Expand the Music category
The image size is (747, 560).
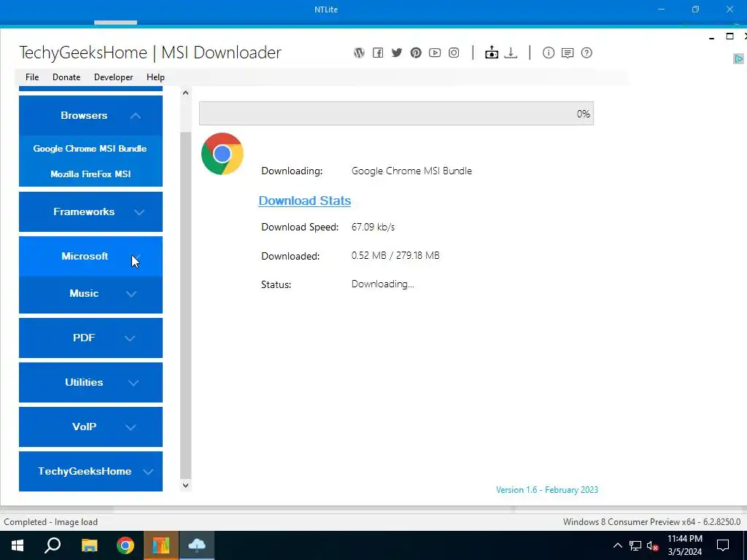click(90, 294)
